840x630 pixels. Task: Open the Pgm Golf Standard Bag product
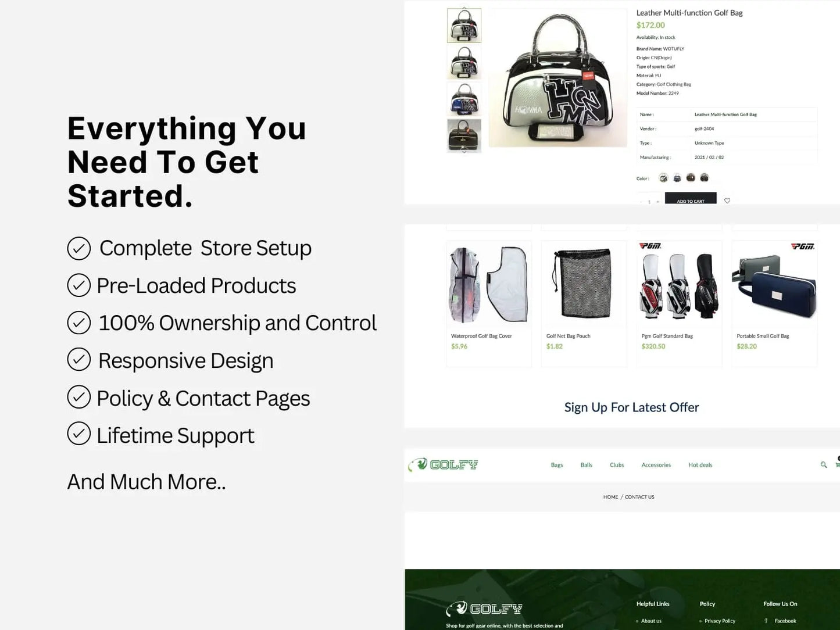[x=679, y=303]
